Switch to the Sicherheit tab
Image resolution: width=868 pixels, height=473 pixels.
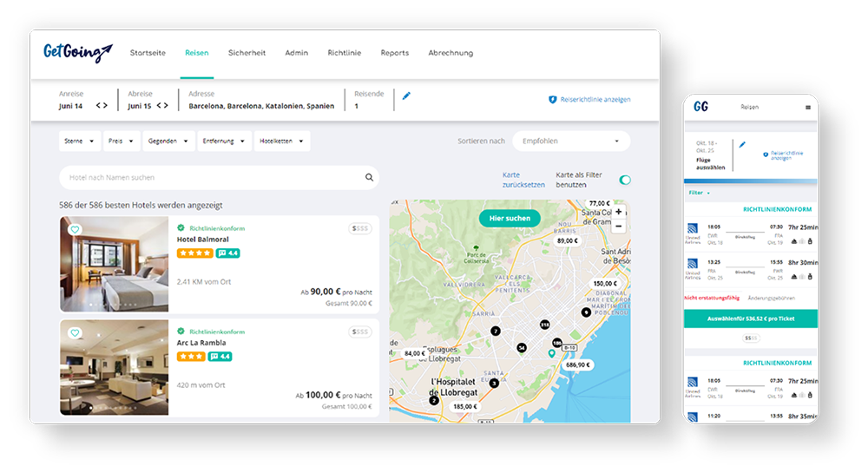click(247, 53)
